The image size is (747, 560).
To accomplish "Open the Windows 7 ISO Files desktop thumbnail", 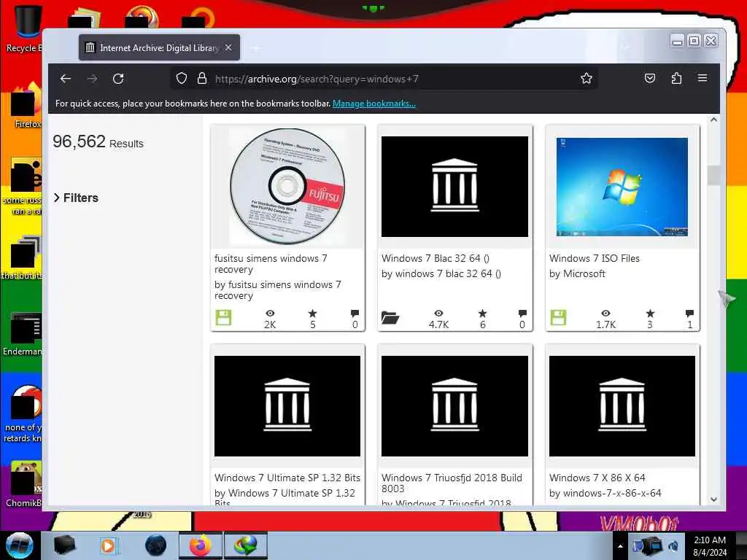I will [622, 187].
